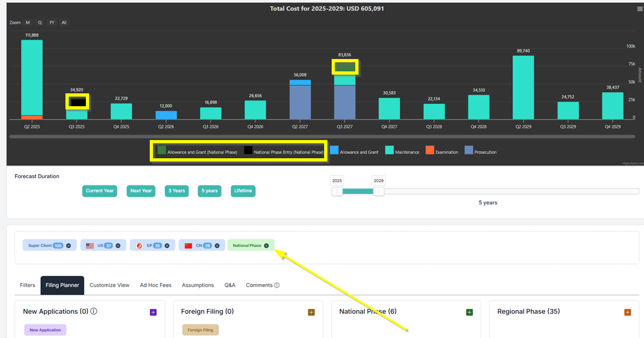
Task: Switch to the Assumptions tab
Action: point(197,285)
